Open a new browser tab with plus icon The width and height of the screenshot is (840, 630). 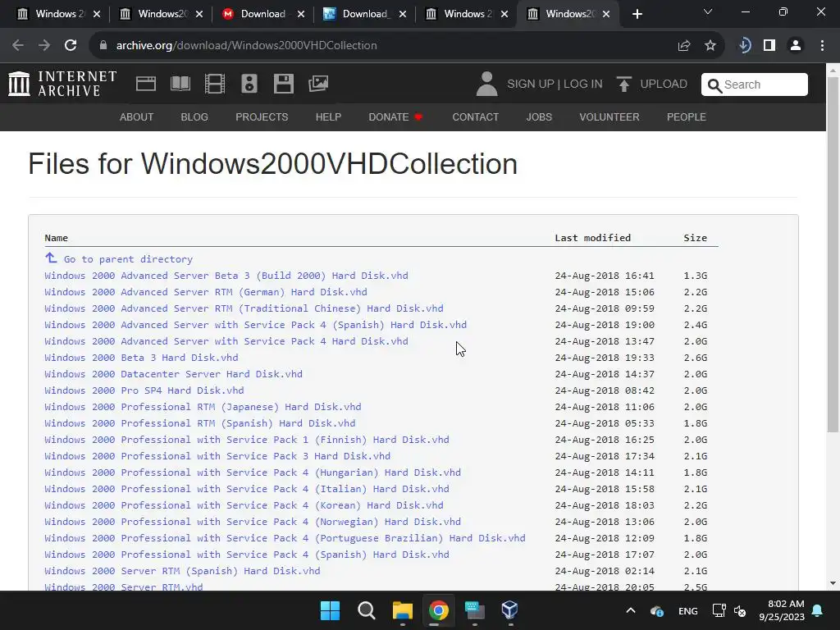pos(637,14)
